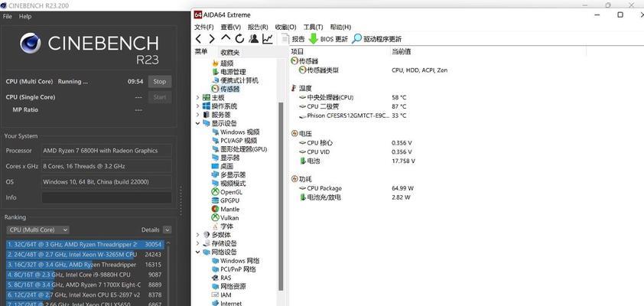
Task: Click BIOS 更新 green arrow button
Action: [328, 39]
